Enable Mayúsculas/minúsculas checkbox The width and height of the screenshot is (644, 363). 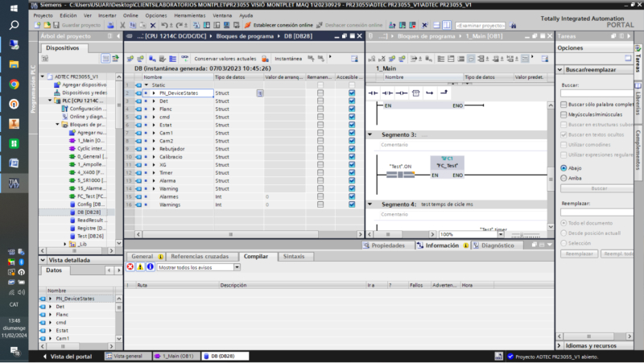(563, 114)
